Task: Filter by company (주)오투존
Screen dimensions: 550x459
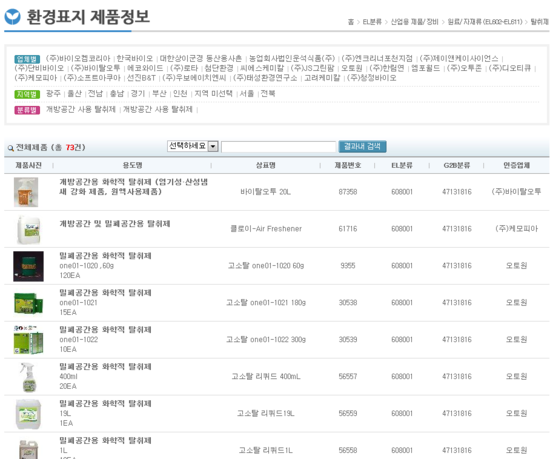Action: (x=464, y=68)
